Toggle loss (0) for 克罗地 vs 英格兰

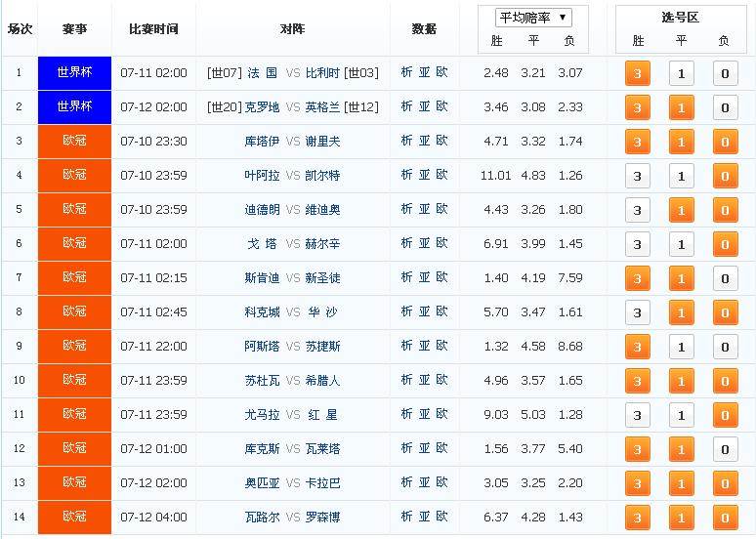pos(725,107)
